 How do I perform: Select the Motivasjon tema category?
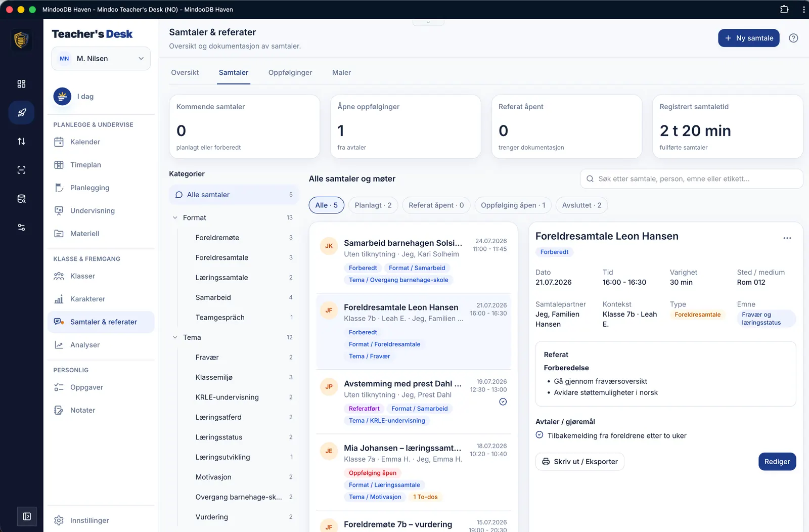point(238,477)
